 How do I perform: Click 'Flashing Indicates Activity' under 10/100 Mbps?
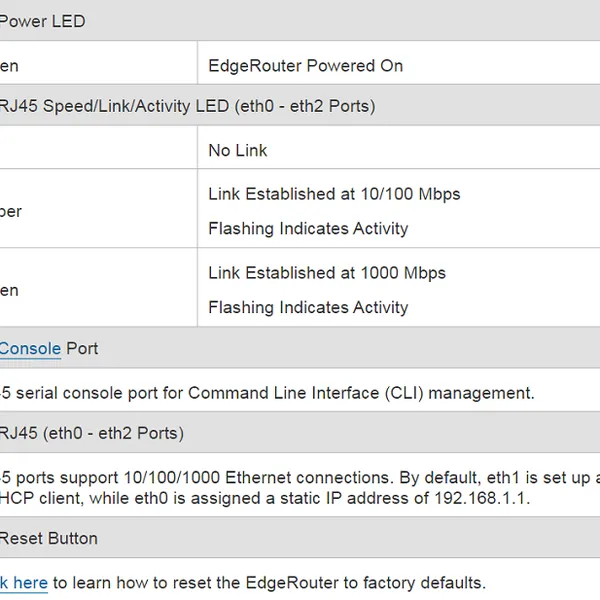click(x=308, y=229)
